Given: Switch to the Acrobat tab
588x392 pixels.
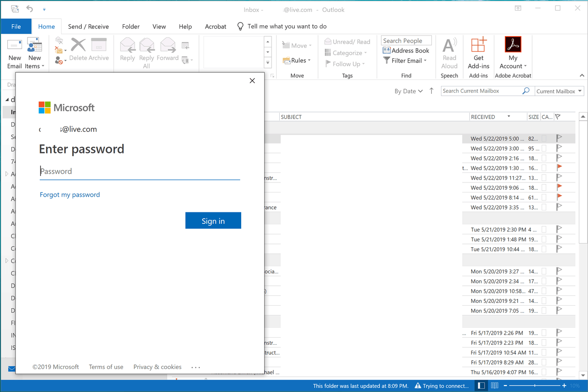Looking at the screenshot, I should (x=216, y=26).
